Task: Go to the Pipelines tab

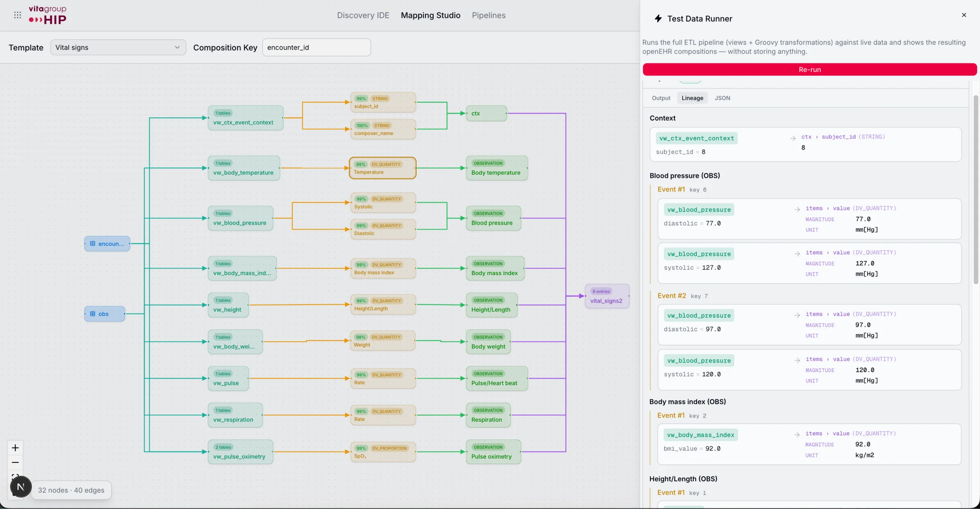Action: click(x=489, y=15)
